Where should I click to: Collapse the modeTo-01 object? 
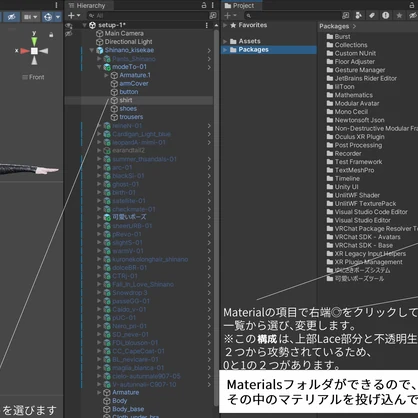tap(99, 67)
